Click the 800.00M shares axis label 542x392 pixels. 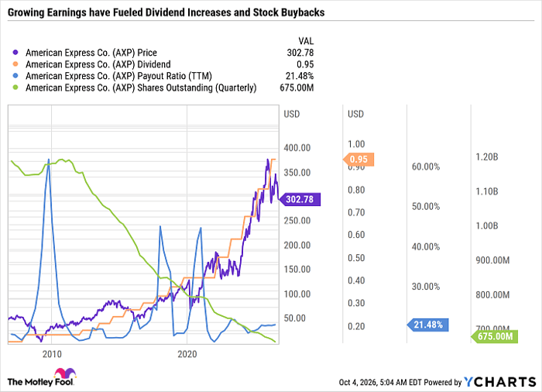pyautogui.click(x=492, y=295)
